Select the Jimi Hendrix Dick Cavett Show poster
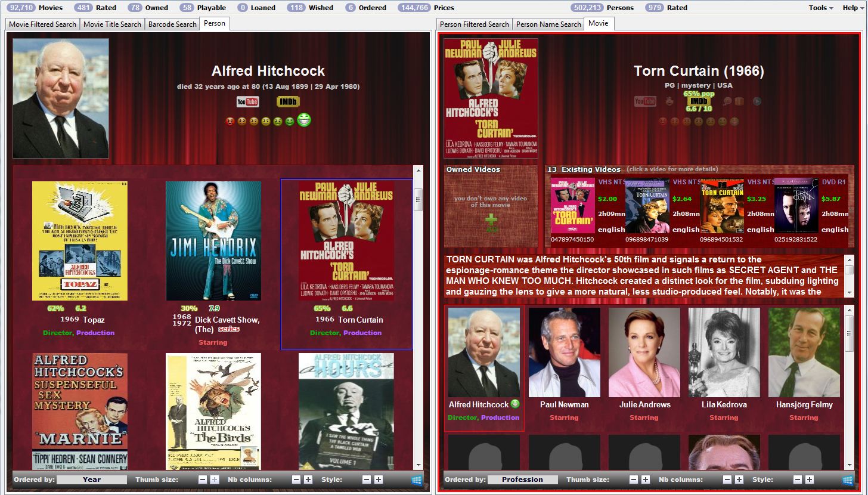This screenshot has height=495, width=868. 213,241
